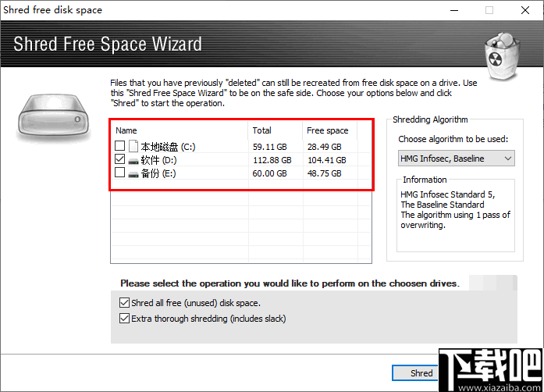The height and width of the screenshot is (392, 544).
Task: Click the large hard drive image
Action: pos(53,117)
